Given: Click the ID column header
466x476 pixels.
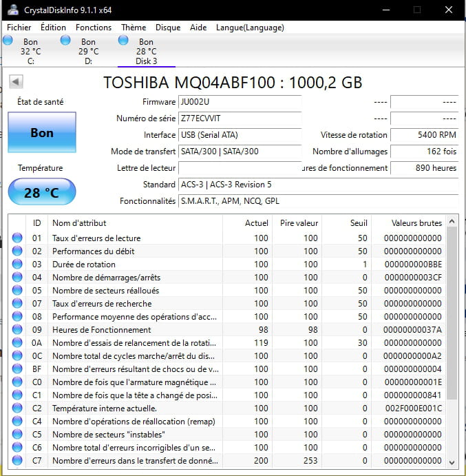Looking at the screenshot, I should point(36,223).
